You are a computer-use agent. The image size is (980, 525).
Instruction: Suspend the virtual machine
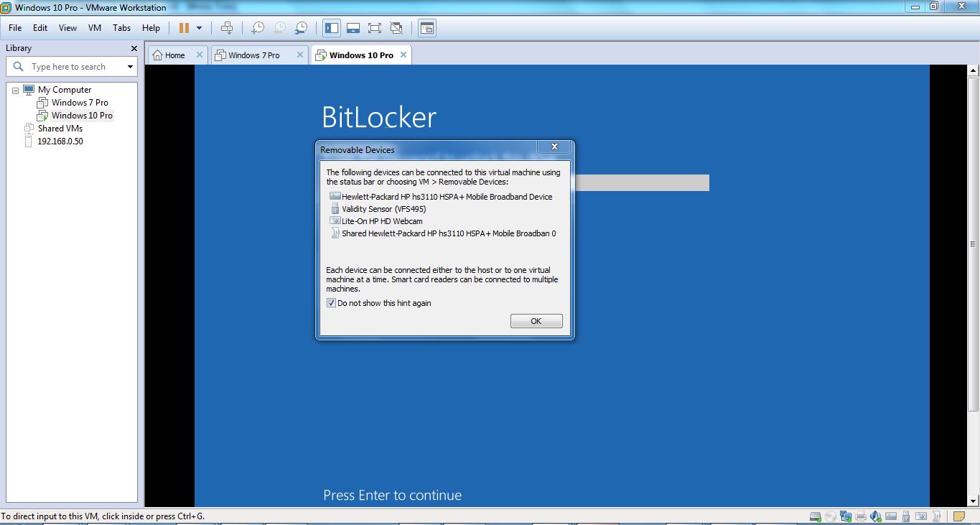click(185, 27)
